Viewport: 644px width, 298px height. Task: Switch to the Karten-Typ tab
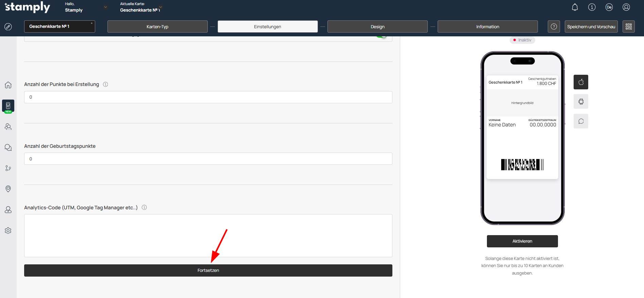[x=157, y=27]
